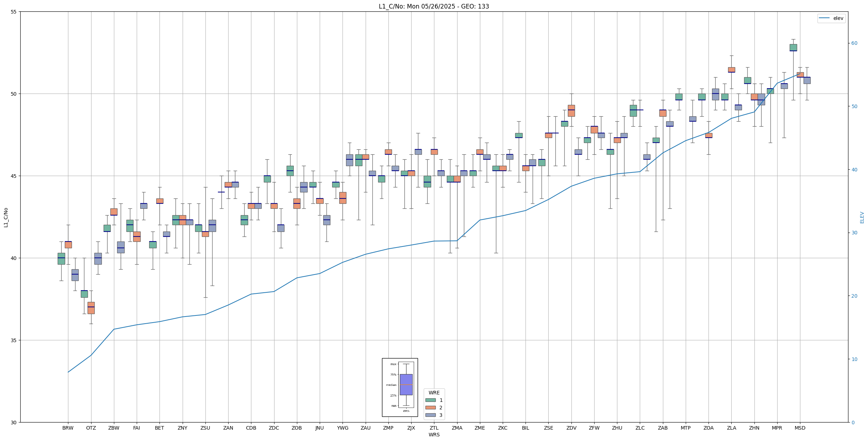This screenshot has width=868, height=441.
Task: Click the 55 tick on left axis
Action: click(14, 12)
